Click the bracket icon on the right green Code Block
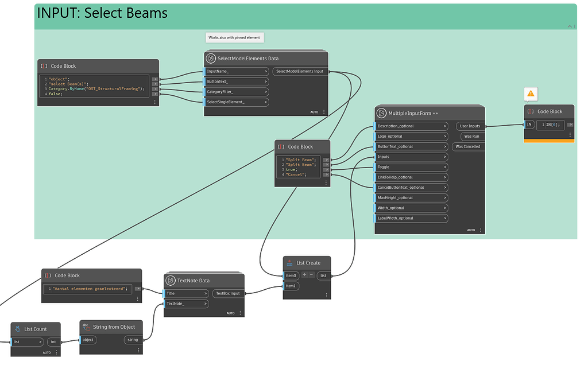The width and height of the screenshot is (588, 369). click(x=529, y=111)
